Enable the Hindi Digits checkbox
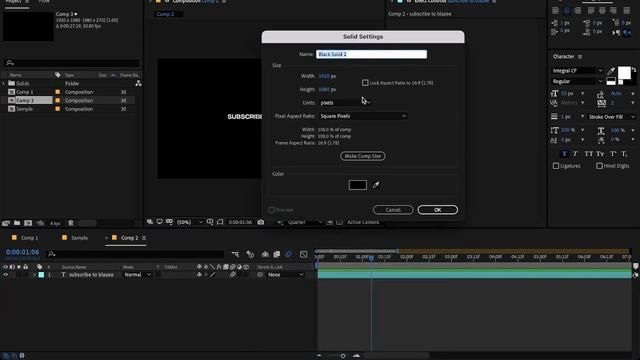The height and width of the screenshot is (360, 640). point(599,166)
